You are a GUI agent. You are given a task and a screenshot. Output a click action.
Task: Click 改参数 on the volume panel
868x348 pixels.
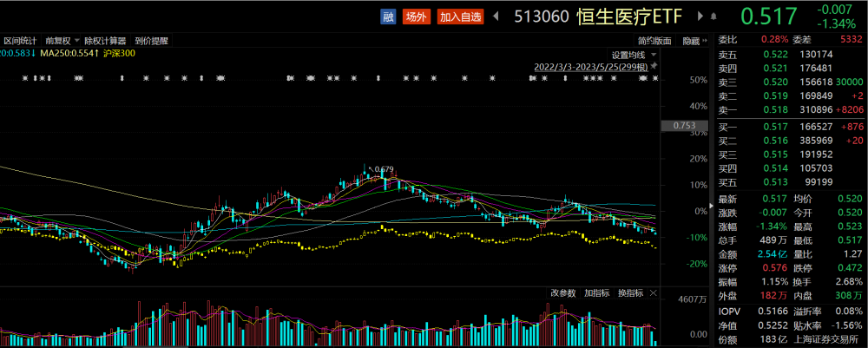(562, 292)
